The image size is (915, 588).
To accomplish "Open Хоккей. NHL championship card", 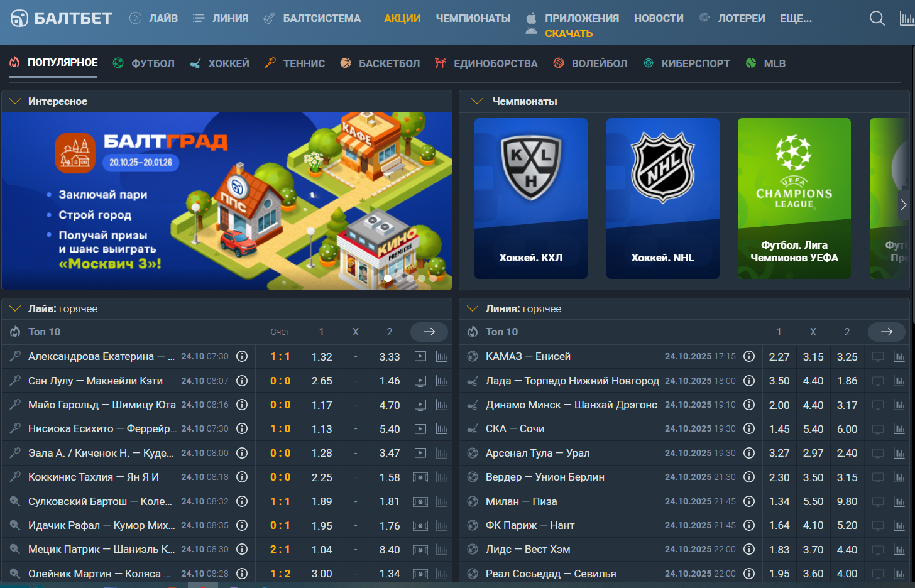I will [662, 199].
